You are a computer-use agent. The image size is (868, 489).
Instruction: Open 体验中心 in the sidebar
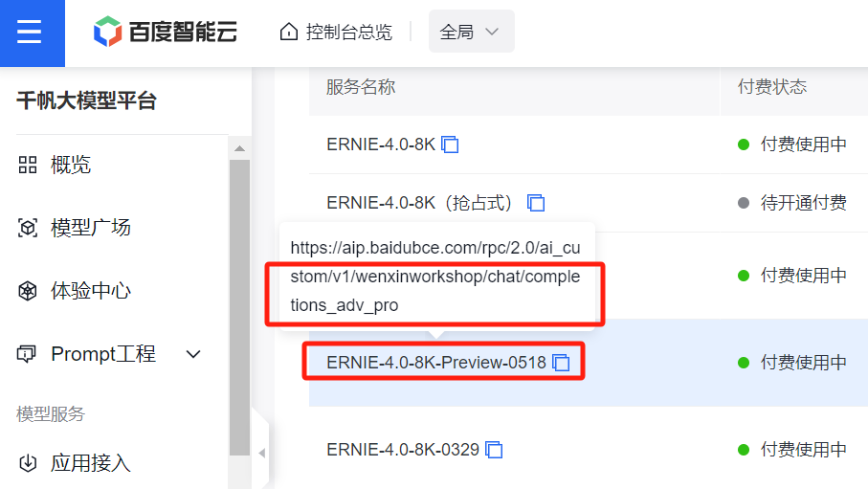[x=91, y=291]
